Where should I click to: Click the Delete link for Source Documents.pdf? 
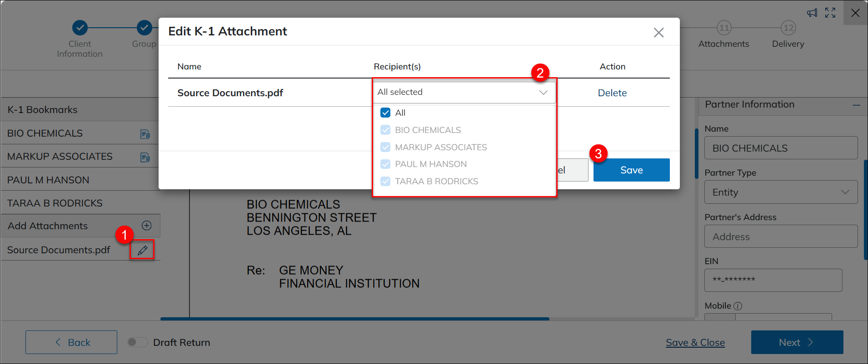612,93
